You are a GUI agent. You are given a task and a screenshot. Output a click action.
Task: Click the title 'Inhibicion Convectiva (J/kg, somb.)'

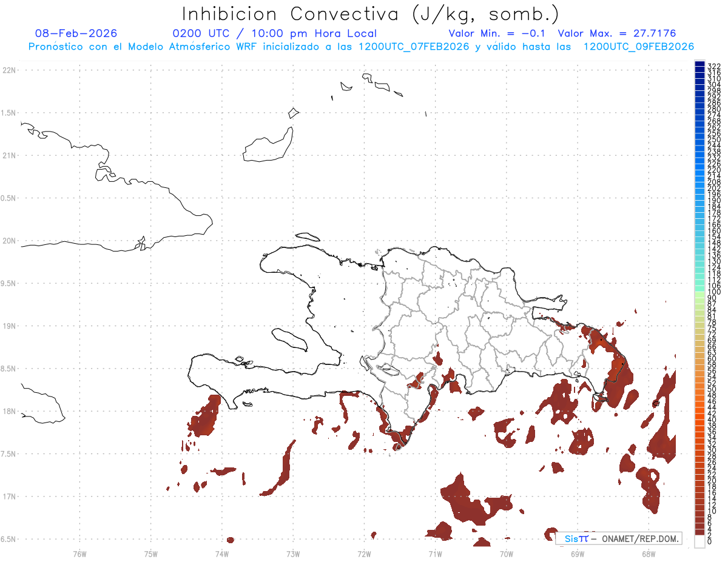coord(371,13)
